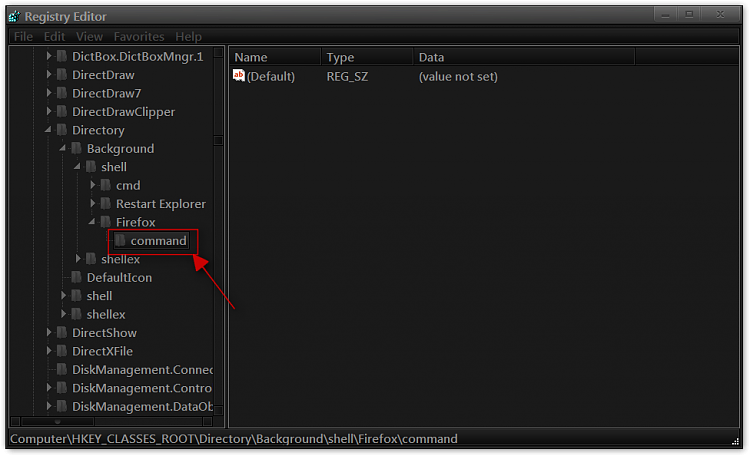The image size is (750, 456).
Task: Open the Edit menu
Action: click(54, 36)
